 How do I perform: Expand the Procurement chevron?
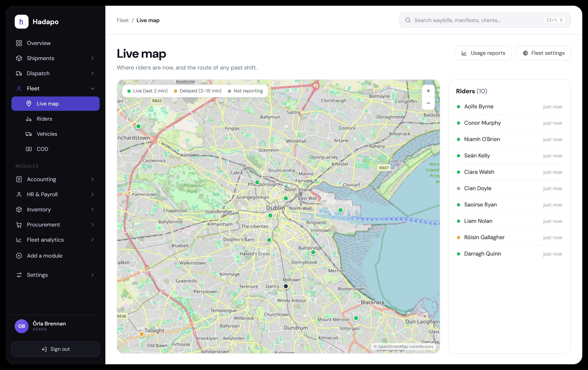click(92, 225)
